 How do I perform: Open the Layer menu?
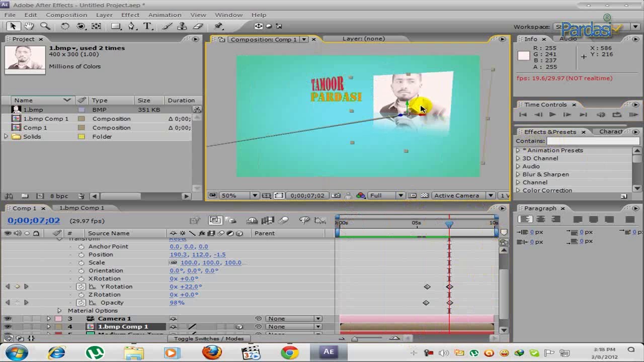point(104,15)
